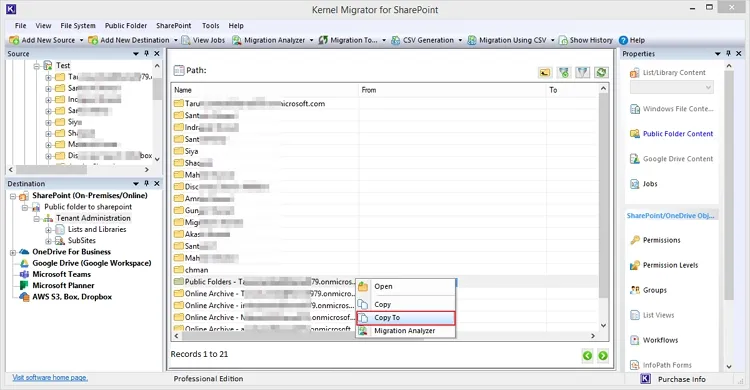This screenshot has height=390, width=750.
Task: Click the Google Drive Content icon
Action: [x=635, y=159]
